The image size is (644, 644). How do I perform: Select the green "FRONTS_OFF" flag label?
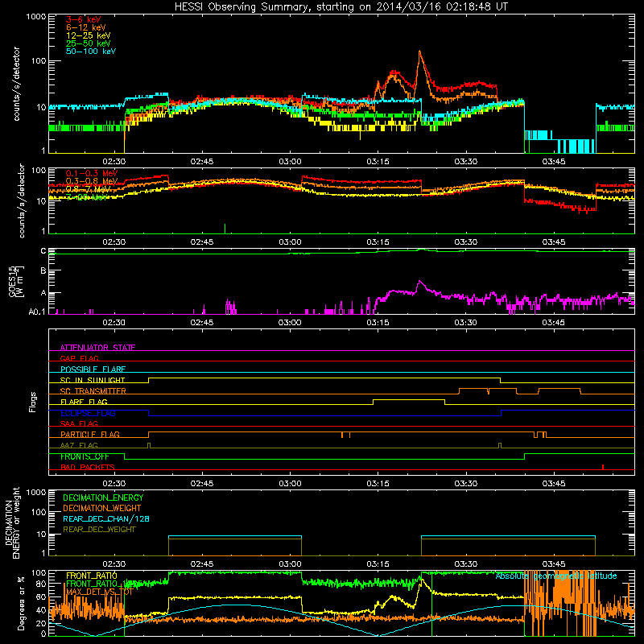[85, 456]
